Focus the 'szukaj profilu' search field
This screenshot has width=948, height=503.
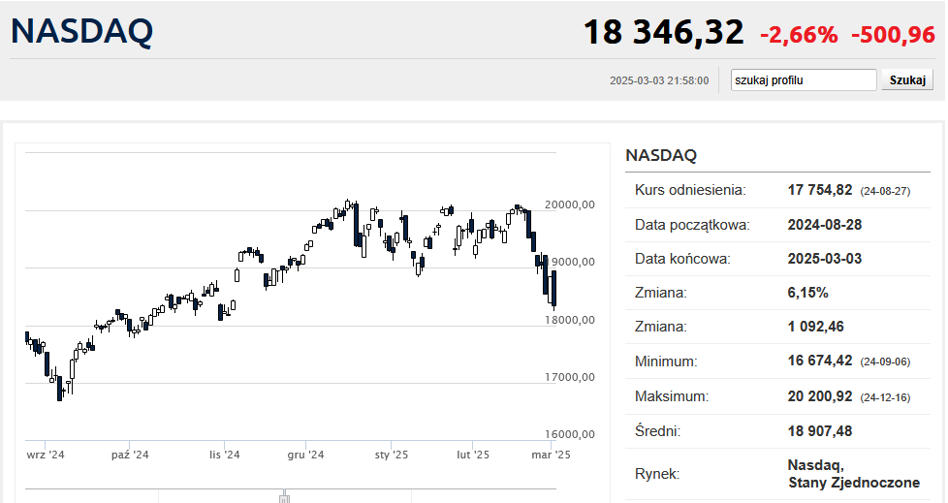(803, 80)
